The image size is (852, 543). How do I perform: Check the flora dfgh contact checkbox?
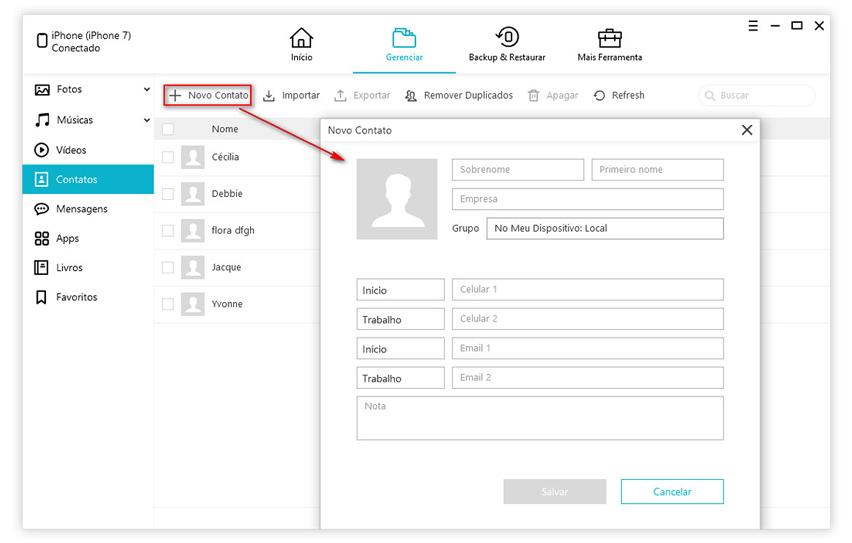pyautogui.click(x=168, y=230)
